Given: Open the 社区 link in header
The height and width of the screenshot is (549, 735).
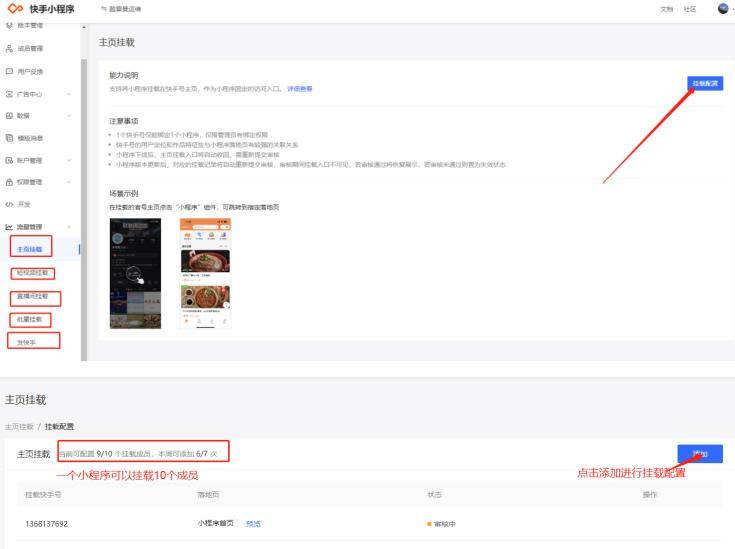Looking at the screenshot, I should coord(690,9).
